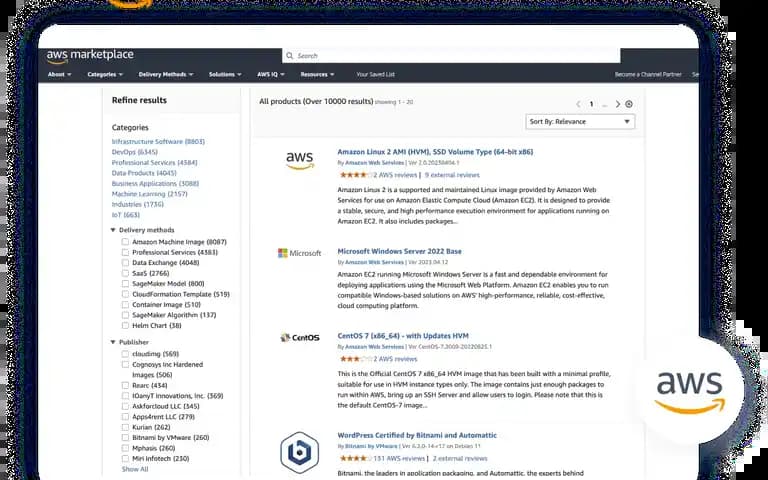The height and width of the screenshot is (480, 768).
Task: Open the Categories menu
Action: 105,74
